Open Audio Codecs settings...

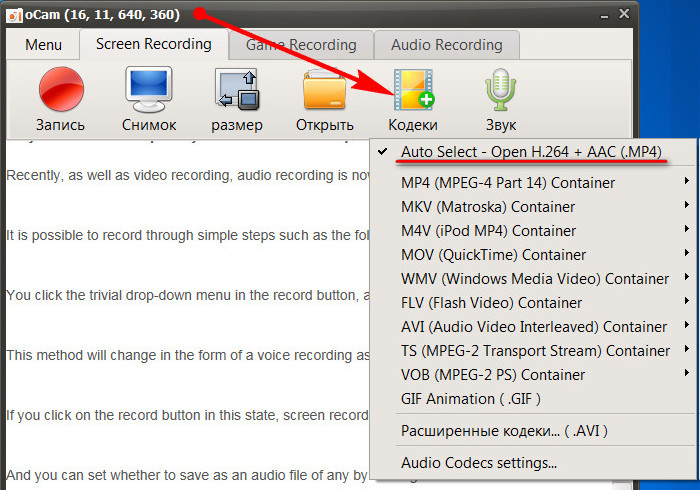point(533,463)
